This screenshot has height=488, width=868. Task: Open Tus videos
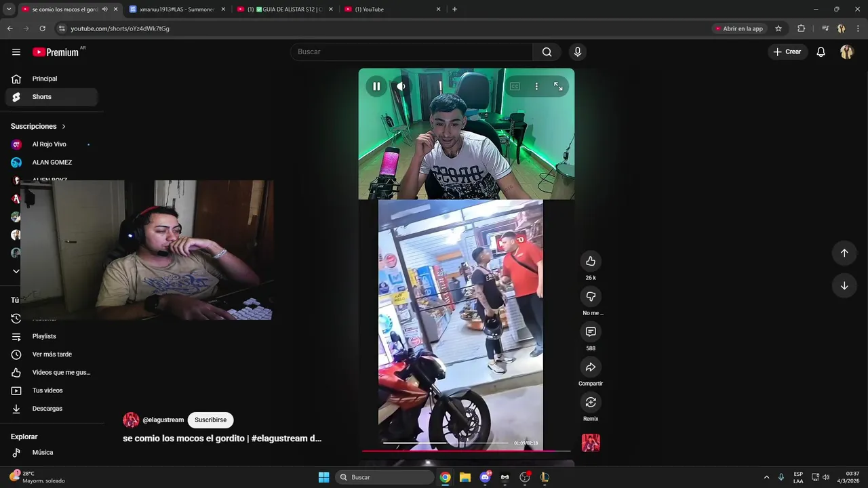click(x=52, y=390)
